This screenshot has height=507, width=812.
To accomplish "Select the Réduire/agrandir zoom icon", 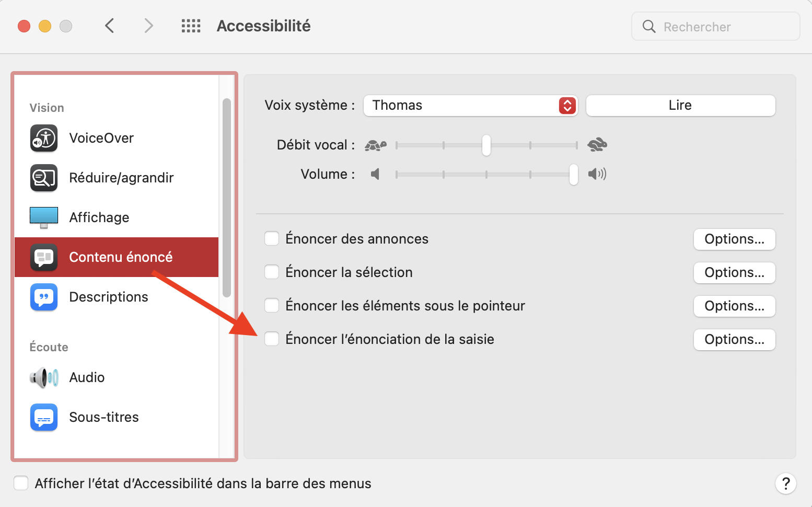I will 44,178.
